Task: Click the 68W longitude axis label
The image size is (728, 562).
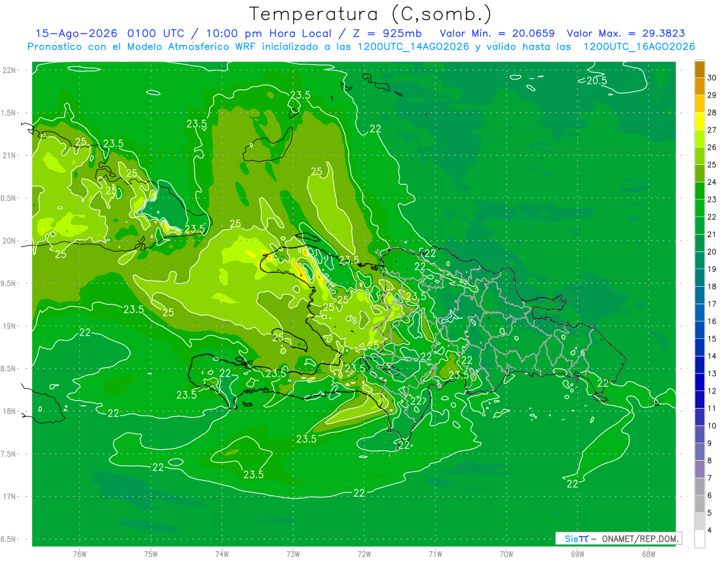Action: pyautogui.click(x=649, y=554)
